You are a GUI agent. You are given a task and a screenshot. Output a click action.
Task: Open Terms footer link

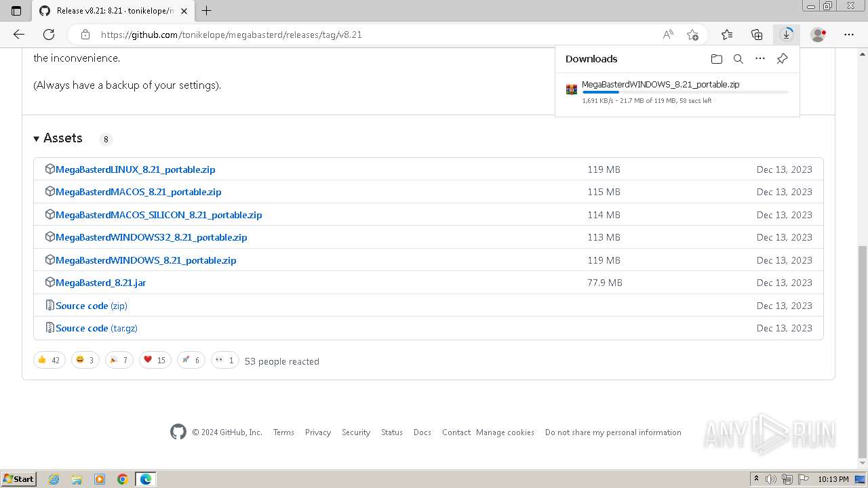point(283,432)
